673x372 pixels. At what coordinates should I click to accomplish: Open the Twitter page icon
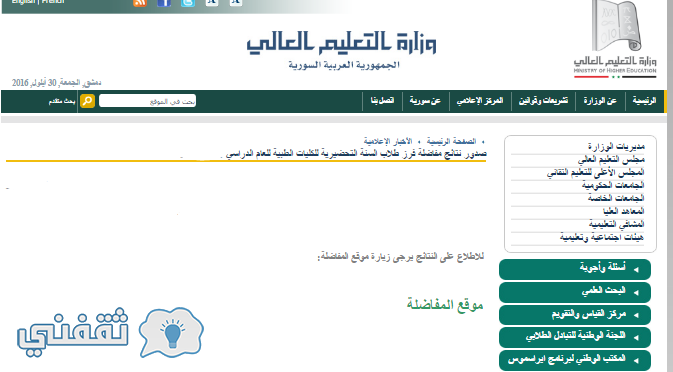[188, 3]
